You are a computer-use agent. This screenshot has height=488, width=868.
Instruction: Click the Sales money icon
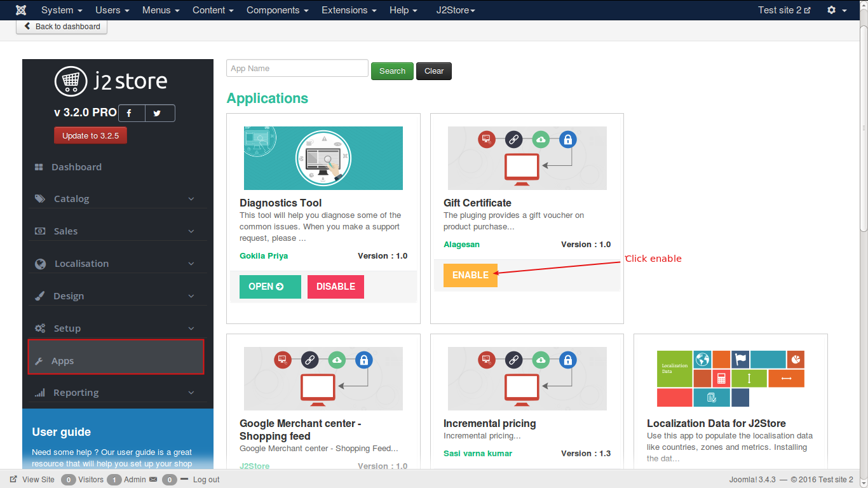pyautogui.click(x=39, y=231)
